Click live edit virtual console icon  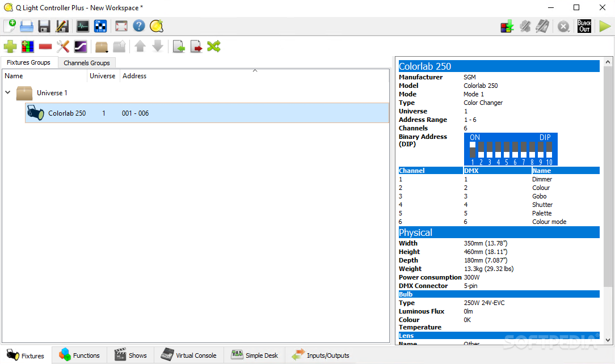pos(543,27)
